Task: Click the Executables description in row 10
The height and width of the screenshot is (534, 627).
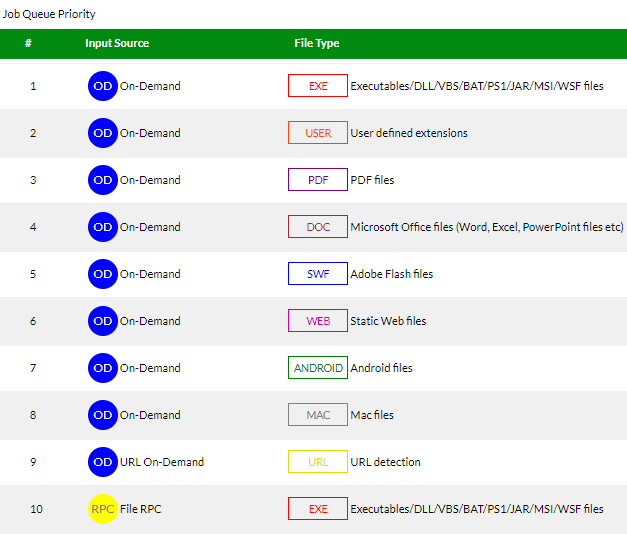Action: (477, 509)
